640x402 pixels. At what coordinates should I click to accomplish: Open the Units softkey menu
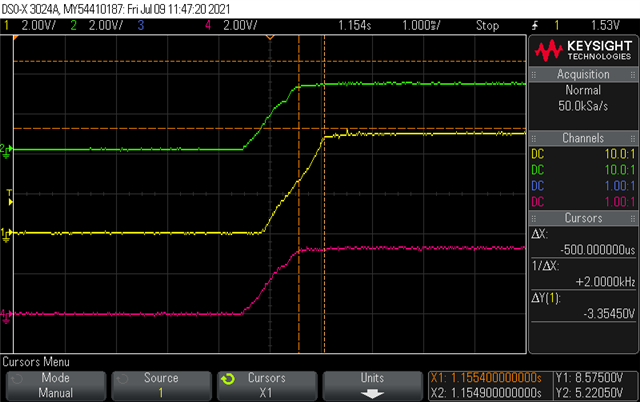pyautogui.click(x=372, y=386)
